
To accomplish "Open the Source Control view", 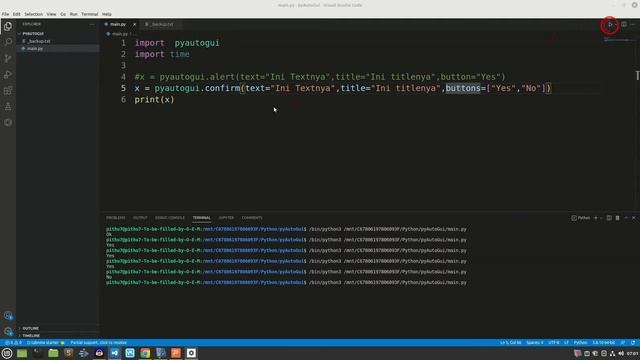I will pos(8,58).
